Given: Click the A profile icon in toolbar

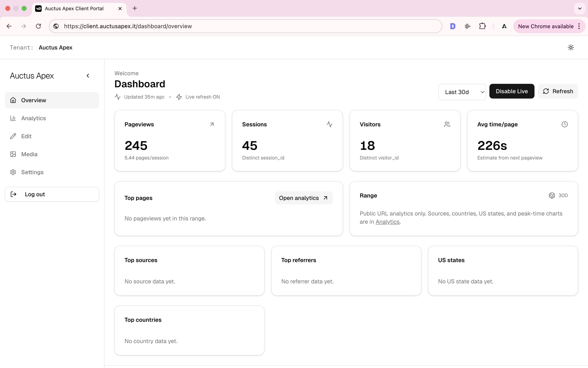Looking at the screenshot, I should click(504, 26).
